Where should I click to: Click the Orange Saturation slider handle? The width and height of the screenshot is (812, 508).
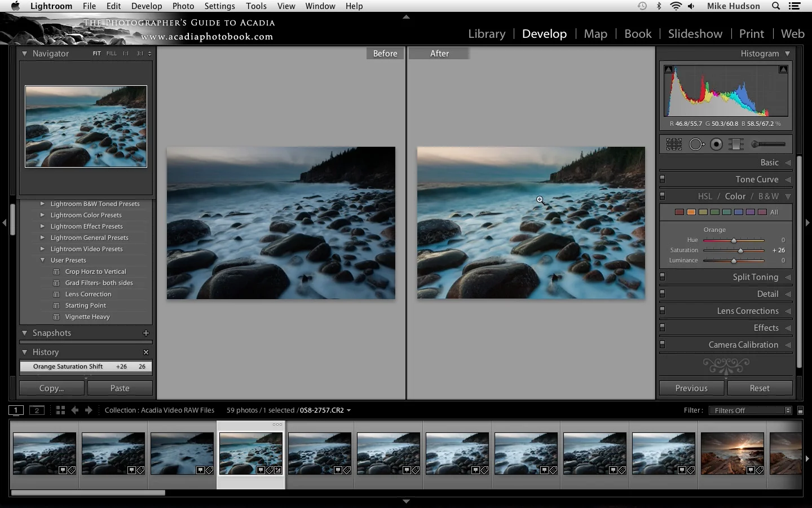coord(740,251)
